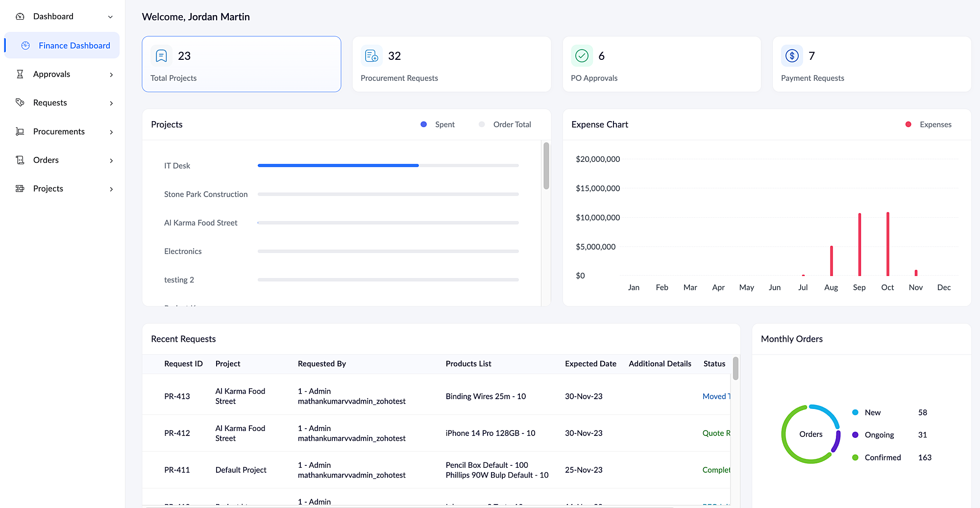Image resolution: width=980 pixels, height=508 pixels.
Task: Click the Projects panel vertical scrollbar
Action: tap(546, 166)
